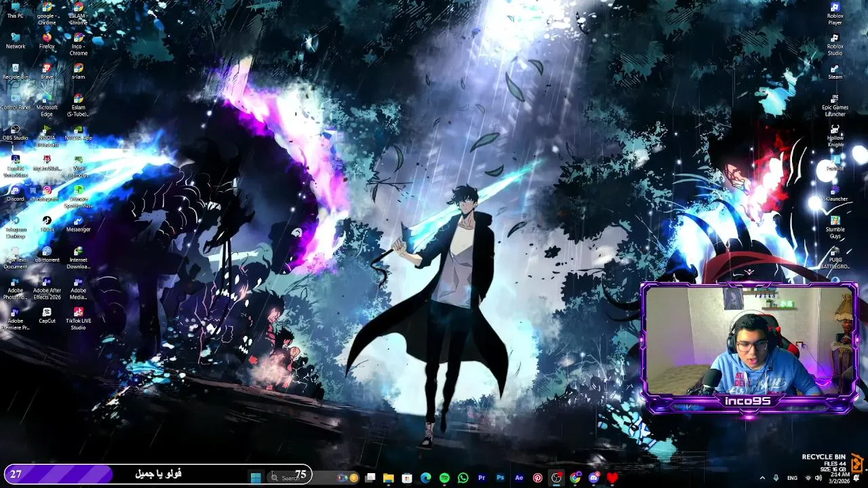Click the microphone tray icon
The height and width of the screenshot is (488, 868).
pos(776,478)
